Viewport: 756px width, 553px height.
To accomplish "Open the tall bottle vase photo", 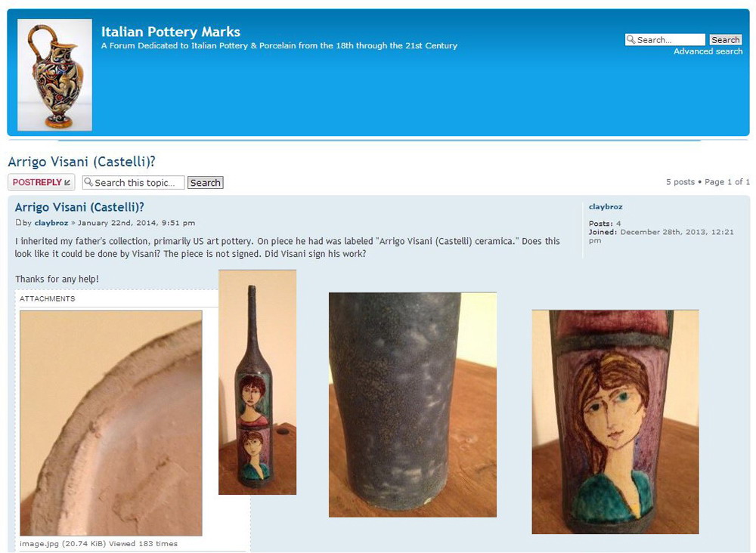I will point(258,382).
